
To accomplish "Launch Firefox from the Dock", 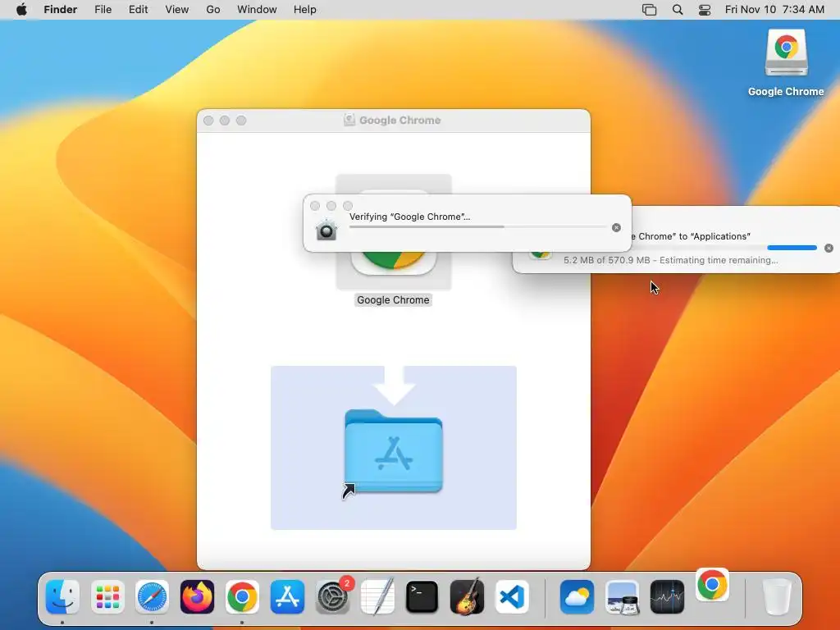I will coord(197,597).
